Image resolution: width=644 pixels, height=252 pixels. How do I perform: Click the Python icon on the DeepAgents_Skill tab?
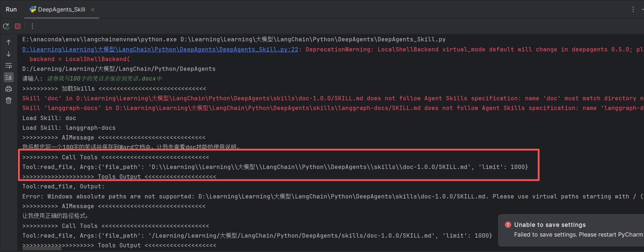33,9
